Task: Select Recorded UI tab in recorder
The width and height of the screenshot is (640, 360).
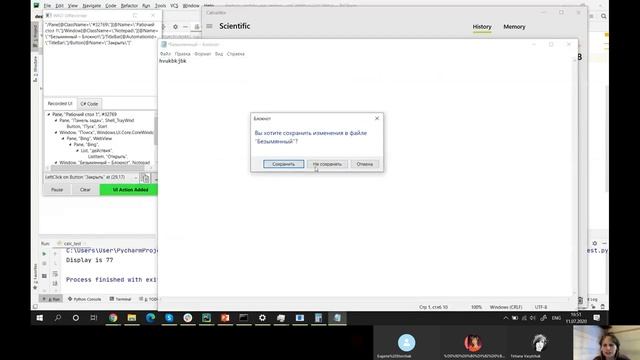Action: click(60, 104)
